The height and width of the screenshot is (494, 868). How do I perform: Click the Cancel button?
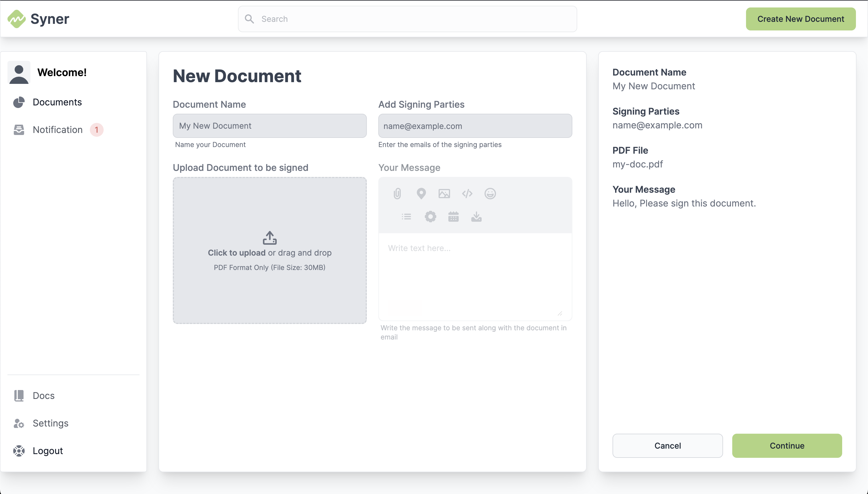pyautogui.click(x=667, y=445)
